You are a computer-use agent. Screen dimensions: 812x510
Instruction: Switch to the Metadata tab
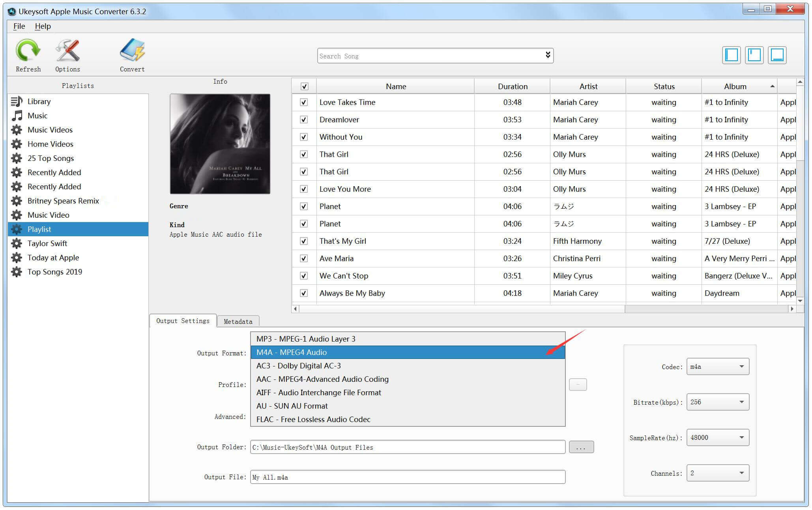tap(239, 321)
